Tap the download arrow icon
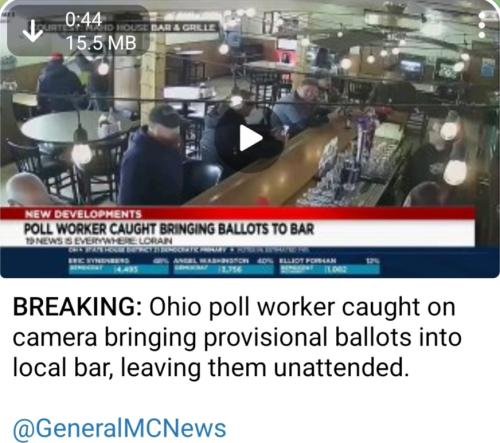Screen dimensions: 500x443 coord(32,31)
